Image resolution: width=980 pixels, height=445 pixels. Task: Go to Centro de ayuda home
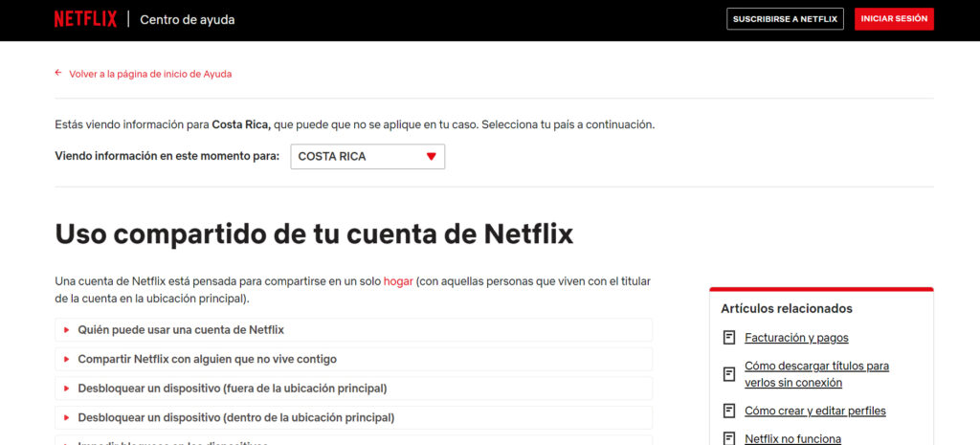pos(187,20)
